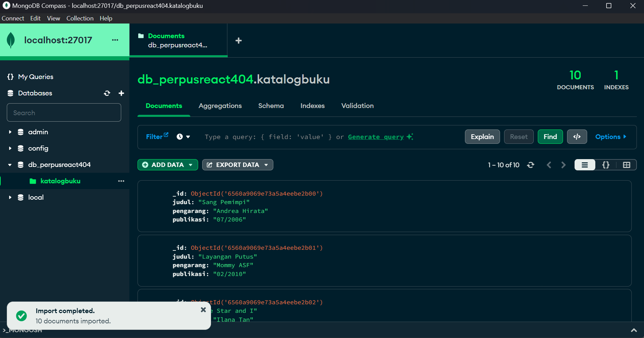Open the export query to language button
644x338 pixels.
tap(577, 137)
